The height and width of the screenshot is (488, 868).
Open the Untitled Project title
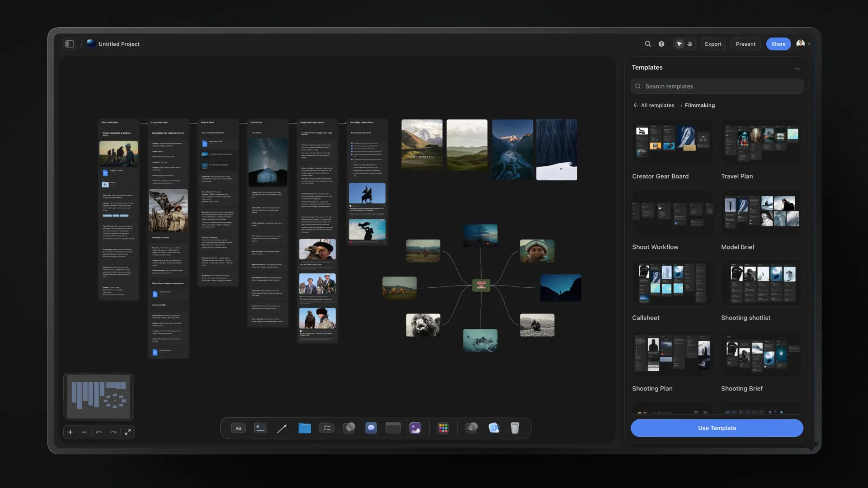[119, 44]
